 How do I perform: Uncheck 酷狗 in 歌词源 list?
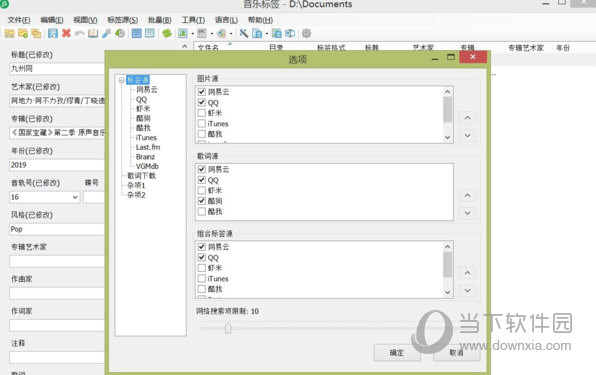pos(202,201)
